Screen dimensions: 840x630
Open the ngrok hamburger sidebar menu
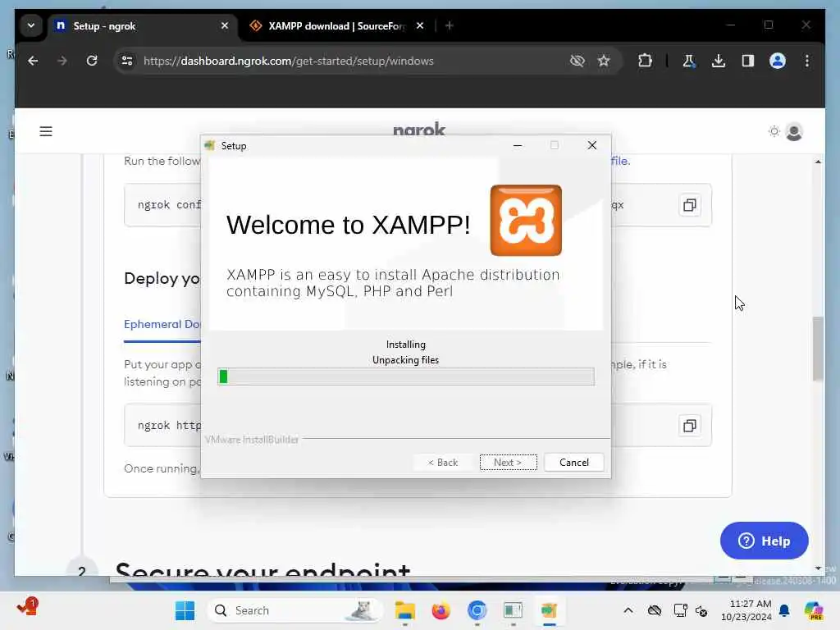coord(46,131)
